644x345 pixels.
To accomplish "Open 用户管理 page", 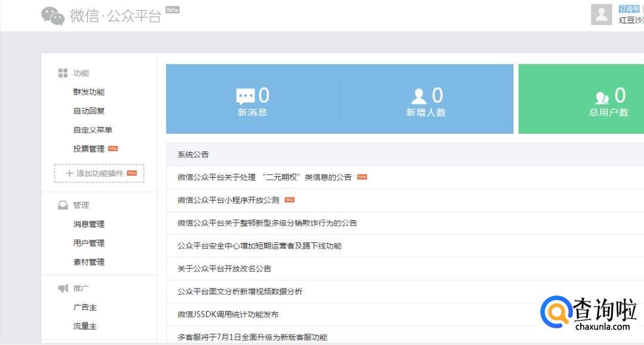I will point(89,243).
